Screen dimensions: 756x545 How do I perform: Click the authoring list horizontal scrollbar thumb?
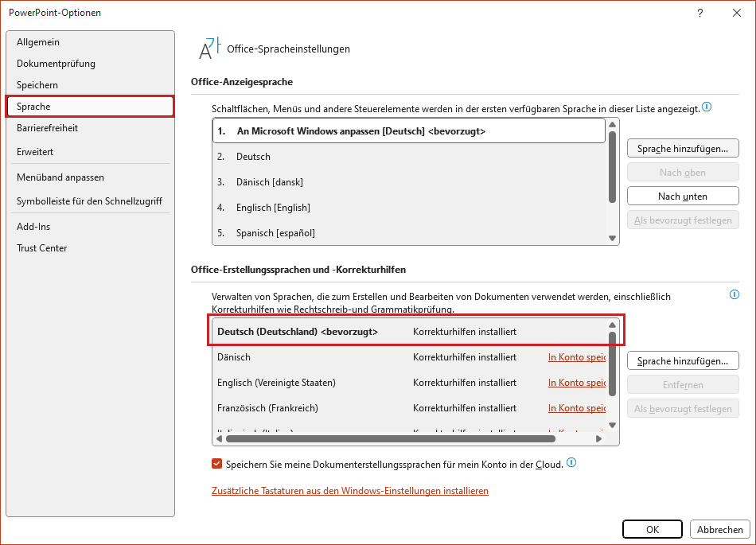click(391, 438)
